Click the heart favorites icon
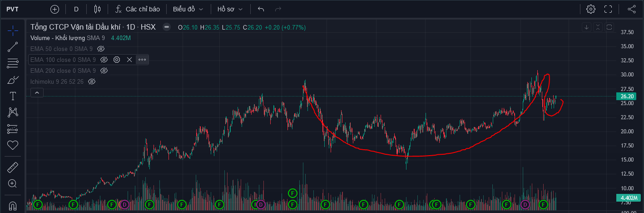The image size is (644, 213). click(13, 145)
